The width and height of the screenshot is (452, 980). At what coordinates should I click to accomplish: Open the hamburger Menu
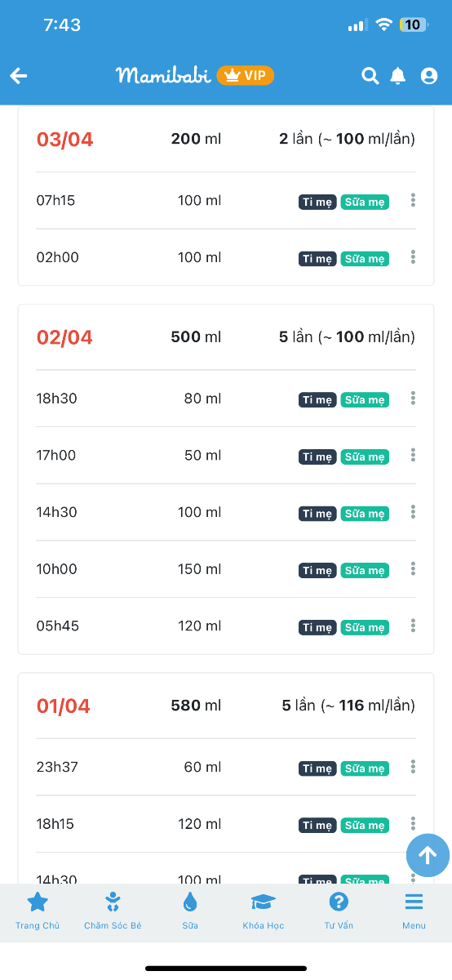[414, 911]
